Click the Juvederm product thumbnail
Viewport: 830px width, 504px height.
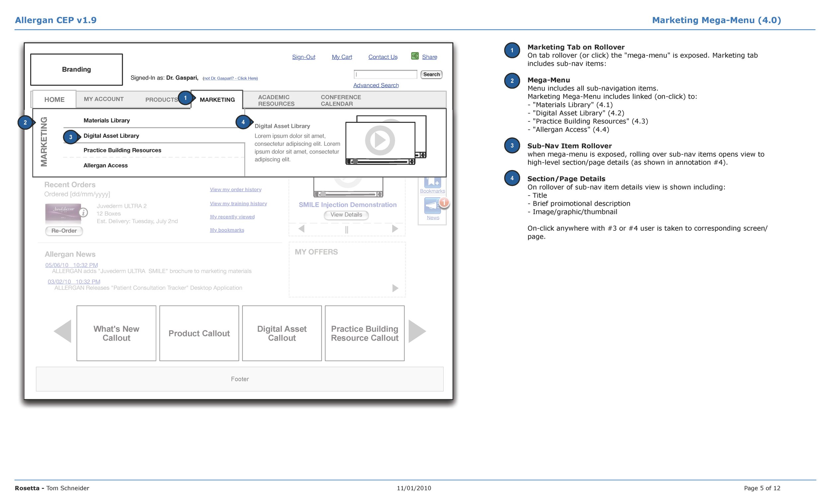click(x=63, y=213)
